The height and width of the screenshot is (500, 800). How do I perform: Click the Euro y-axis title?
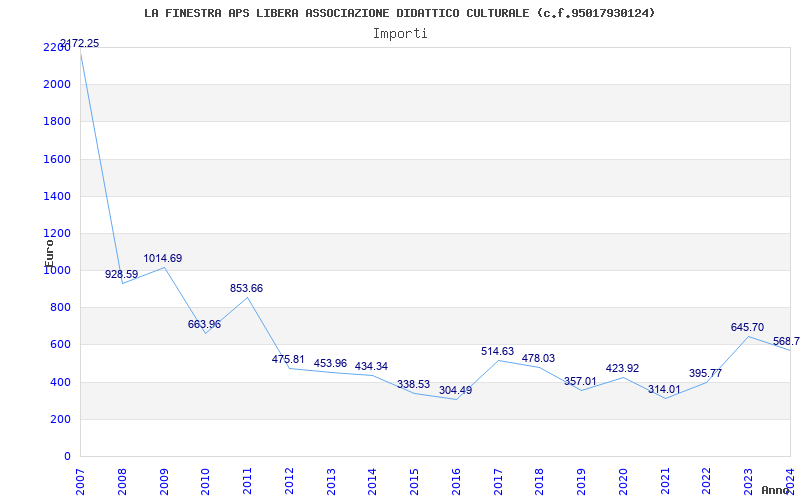49,253
